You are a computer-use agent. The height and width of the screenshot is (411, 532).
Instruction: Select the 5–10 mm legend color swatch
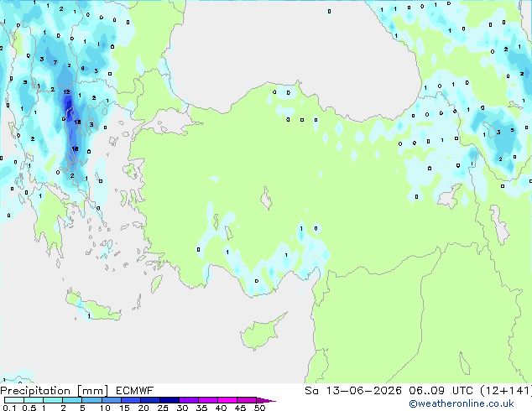click(x=91, y=400)
